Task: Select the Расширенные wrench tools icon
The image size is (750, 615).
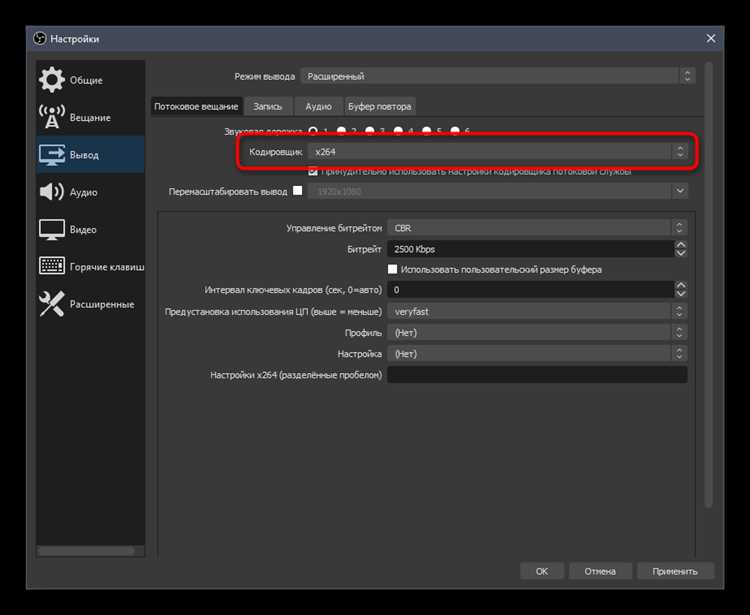Action: click(51, 304)
